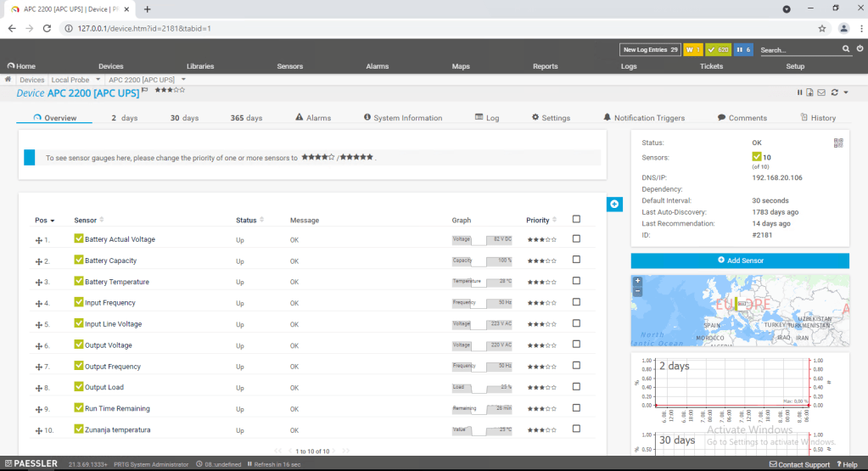The image size is (868, 471).
Task: Click the yellow warning sensors badge
Action: click(x=693, y=50)
